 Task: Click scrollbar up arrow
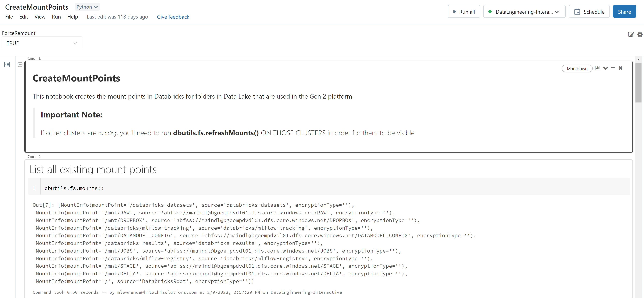coord(638,60)
